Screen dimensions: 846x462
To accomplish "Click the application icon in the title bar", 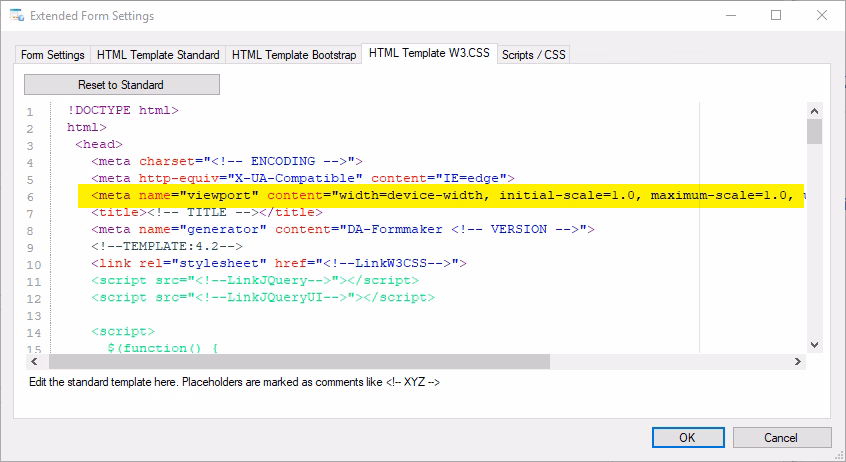I will tap(15, 16).
